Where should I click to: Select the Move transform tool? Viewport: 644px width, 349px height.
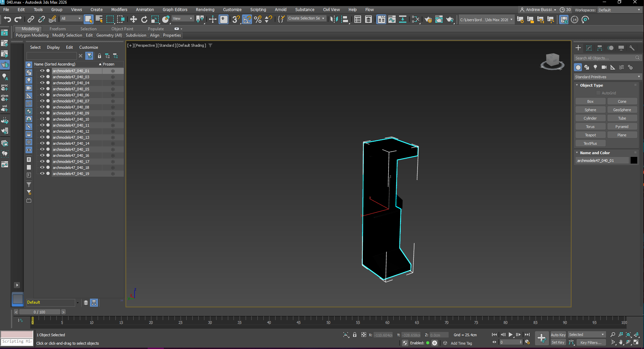click(133, 19)
